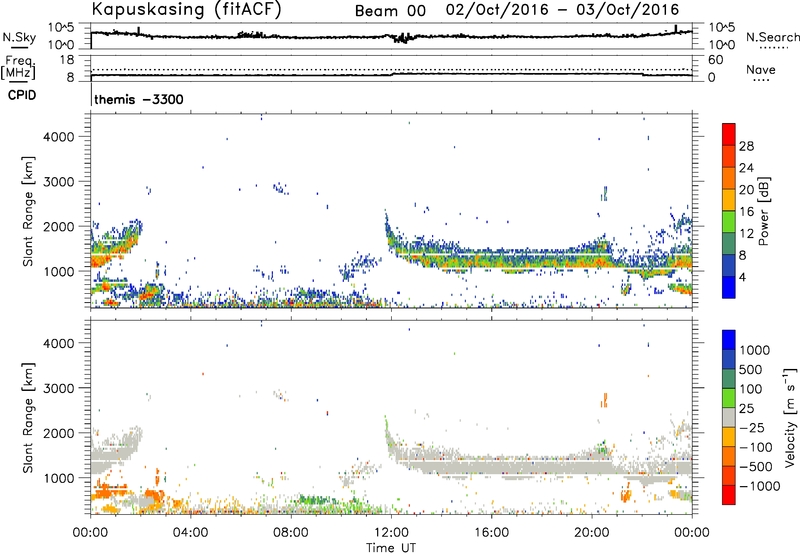Image resolution: width=800 pixels, height=554 pixels.
Task: Click the '18' tick on frequency axis
Action: [67, 60]
